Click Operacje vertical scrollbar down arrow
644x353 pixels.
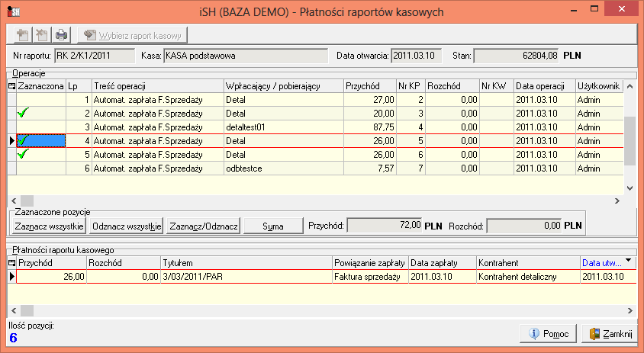[630, 188]
